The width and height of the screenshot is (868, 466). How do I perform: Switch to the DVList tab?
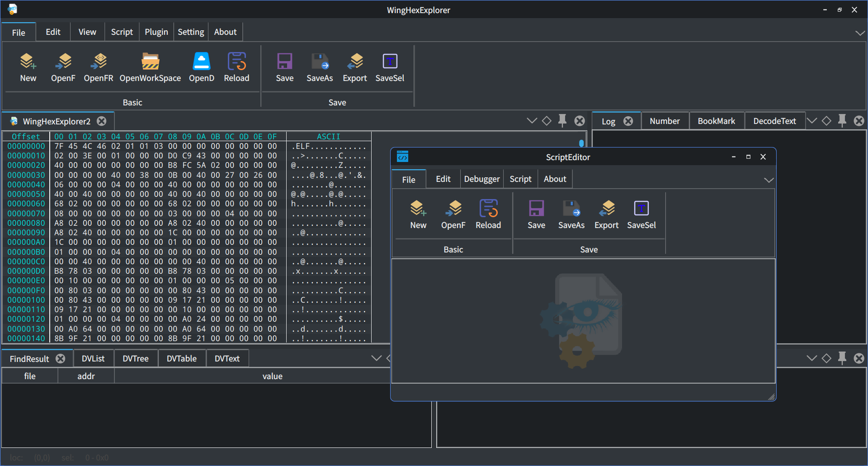tap(93, 359)
